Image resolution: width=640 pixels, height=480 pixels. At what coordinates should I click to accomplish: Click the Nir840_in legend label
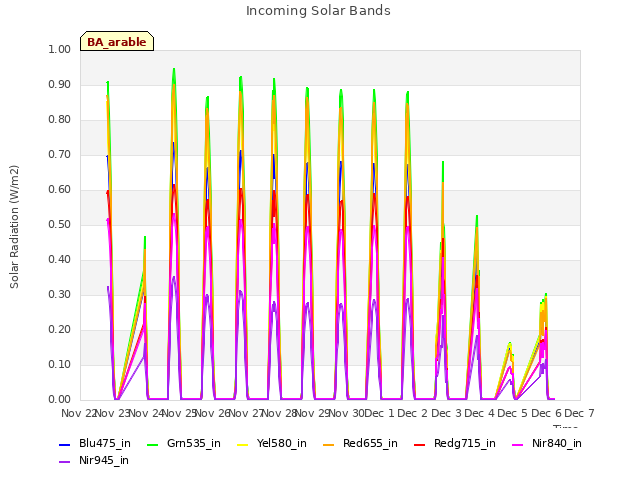pyautogui.click(x=557, y=443)
